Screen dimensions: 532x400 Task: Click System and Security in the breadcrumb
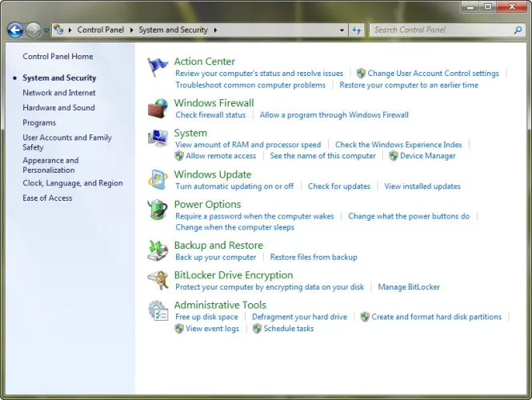click(173, 30)
